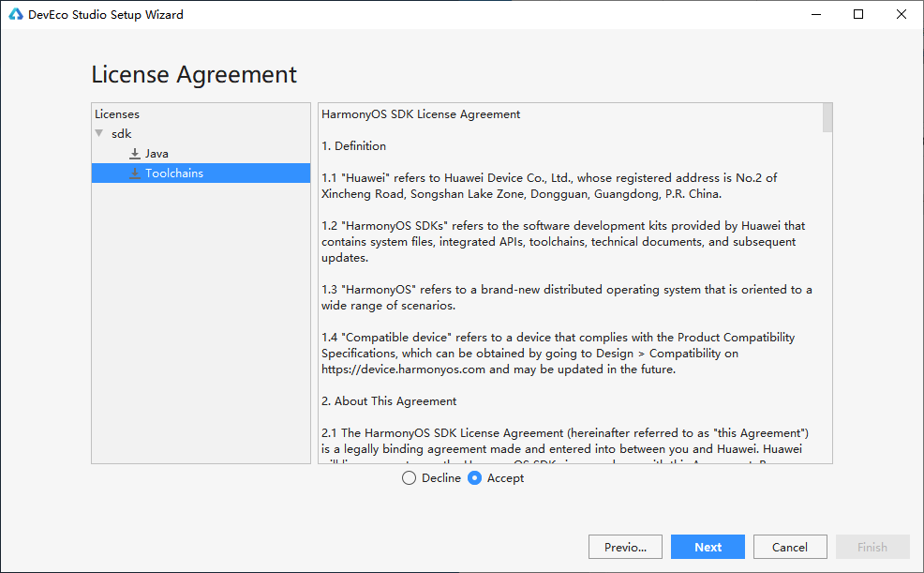Click the download icon beside Toolchains
Viewport: 924px width, 573px height.
[135, 173]
